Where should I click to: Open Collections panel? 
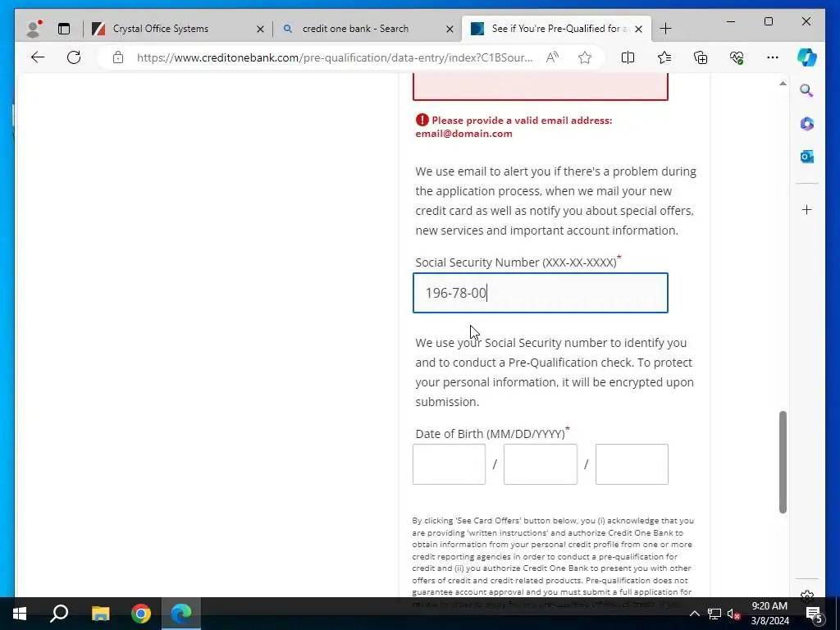701,57
